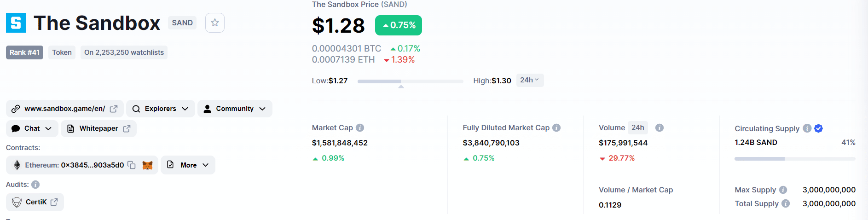Click The Sandbox logo icon
The height and width of the screenshot is (220, 868).
point(16,23)
